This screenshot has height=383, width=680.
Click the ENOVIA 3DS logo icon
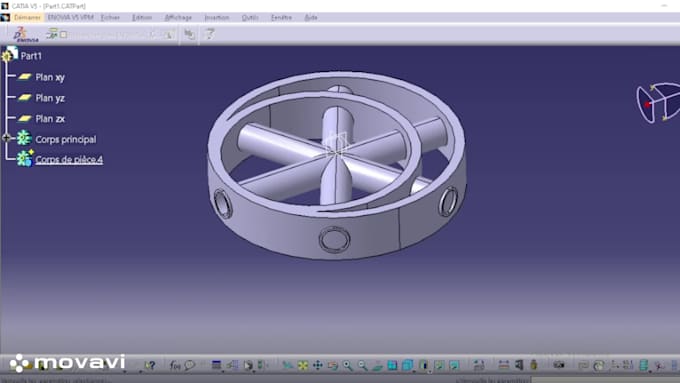pyautogui.click(x=25, y=35)
